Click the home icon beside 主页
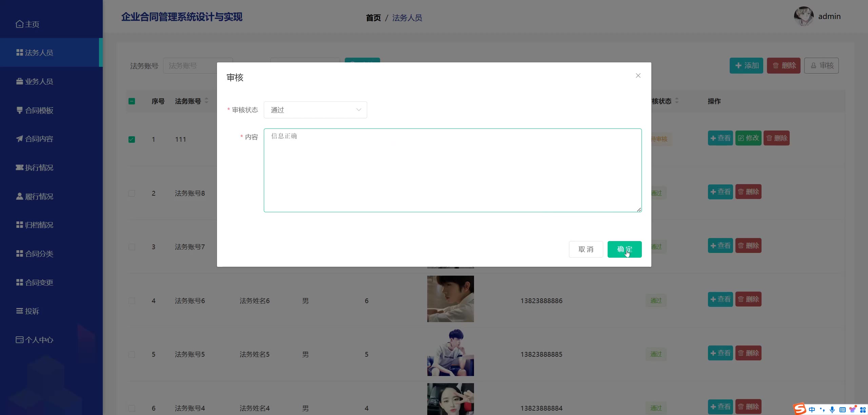Image resolution: width=868 pixels, height=415 pixels. click(x=19, y=24)
